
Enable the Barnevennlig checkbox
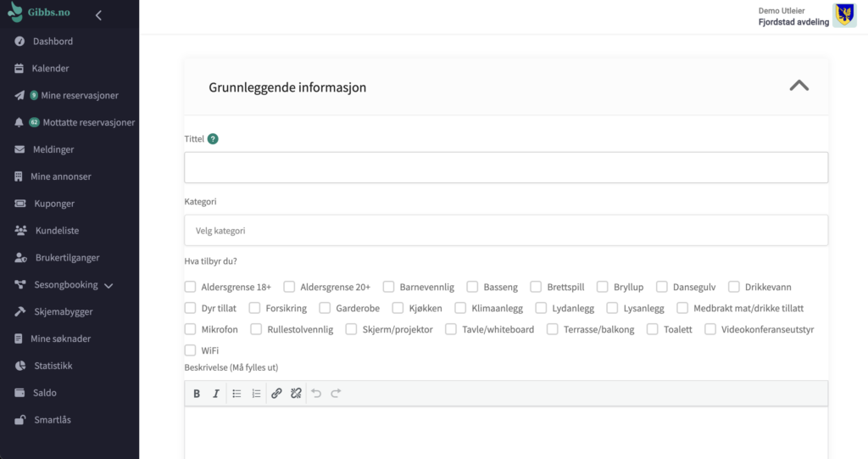pos(389,287)
